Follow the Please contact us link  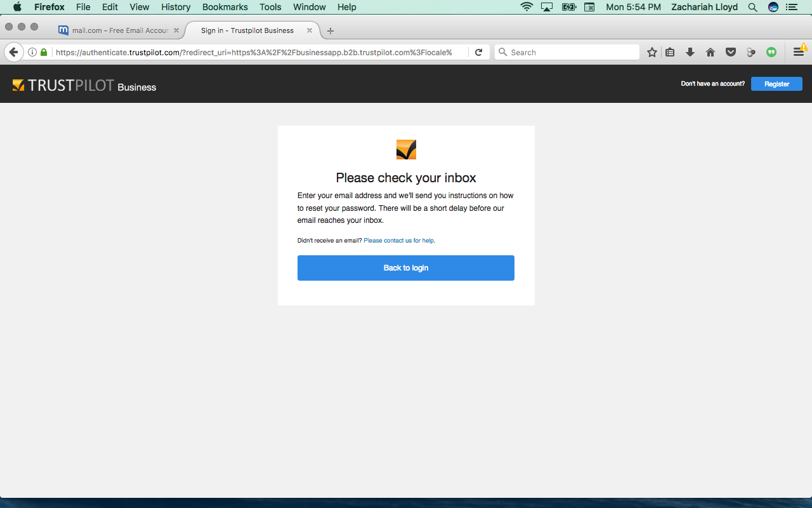(387, 241)
